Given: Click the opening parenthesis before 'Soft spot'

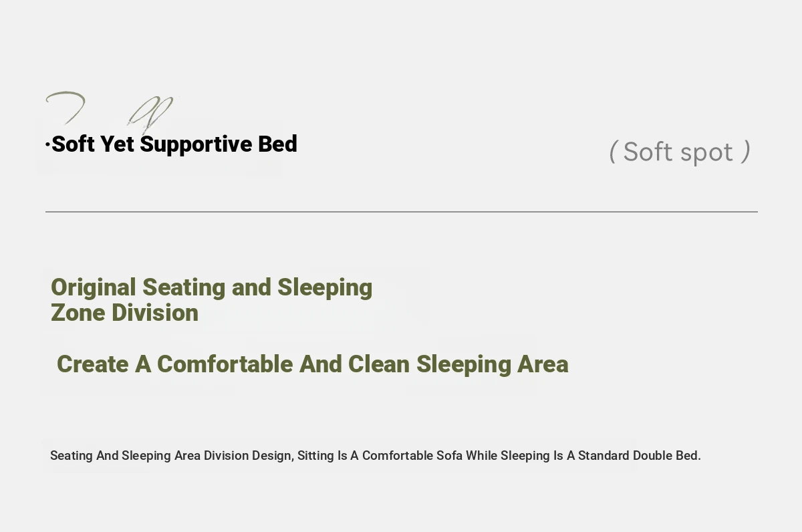Looking at the screenshot, I should [x=613, y=152].
